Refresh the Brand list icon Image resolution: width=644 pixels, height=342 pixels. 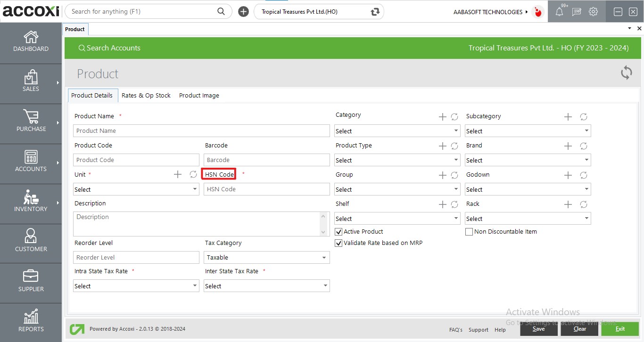(583, 146)
